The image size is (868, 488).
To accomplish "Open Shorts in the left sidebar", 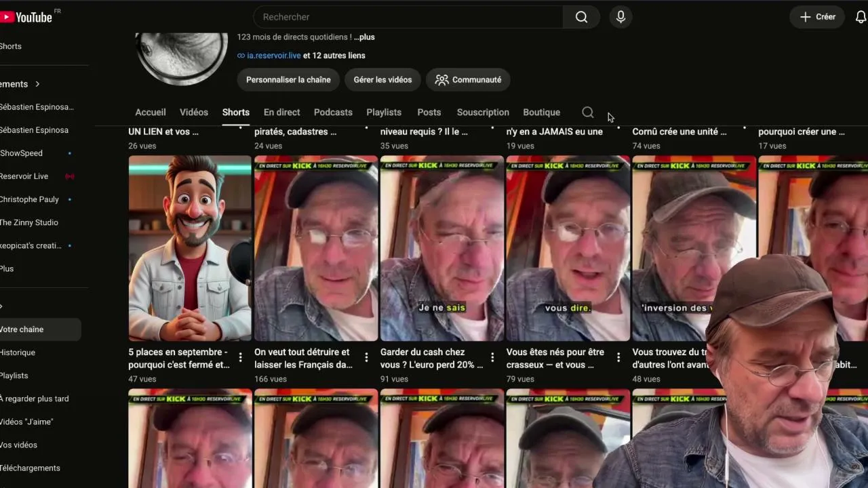I will click(11, 46).
